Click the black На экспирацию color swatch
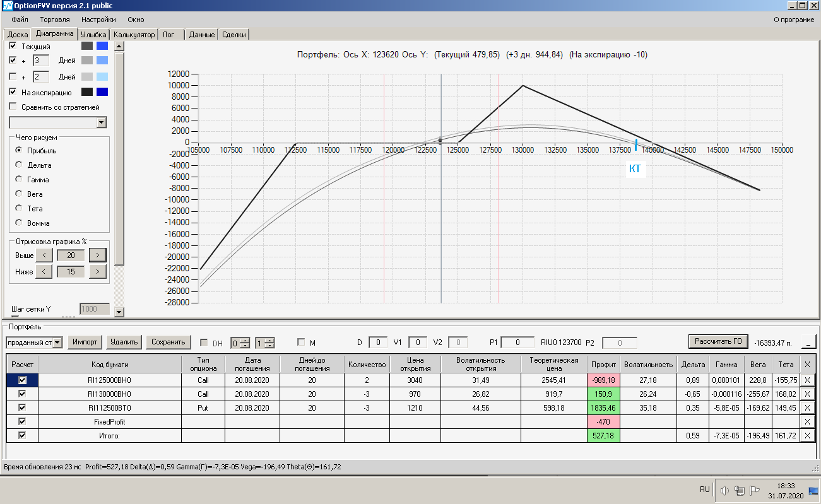This screenshot has height=504, width=821. click(x=86, y=92)
